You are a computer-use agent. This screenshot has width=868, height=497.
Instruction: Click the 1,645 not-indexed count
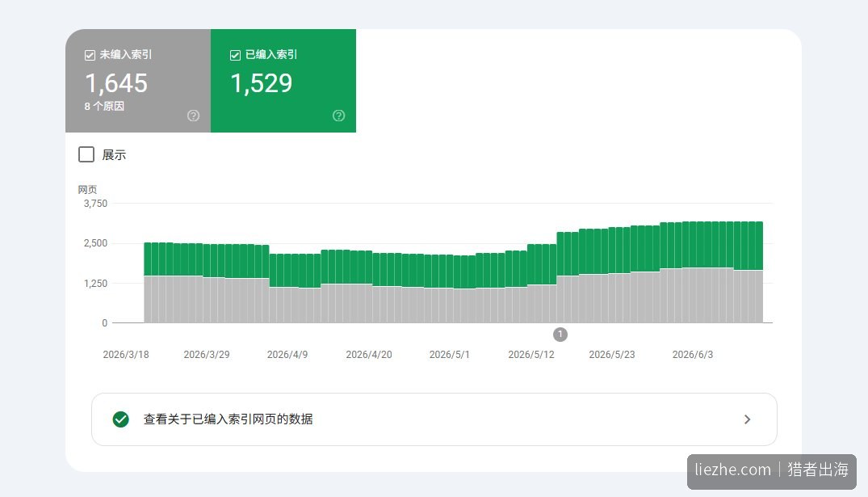click(x=116, y=83)
